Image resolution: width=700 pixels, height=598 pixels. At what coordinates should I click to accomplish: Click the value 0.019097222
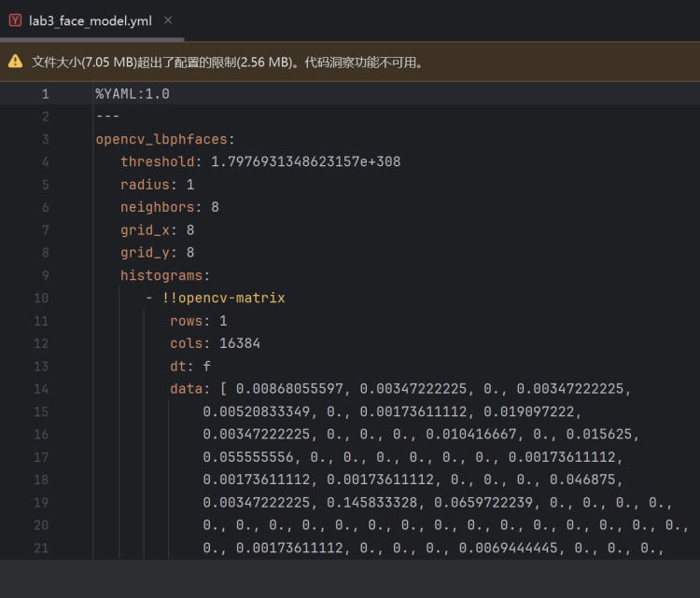coord(529,411)
